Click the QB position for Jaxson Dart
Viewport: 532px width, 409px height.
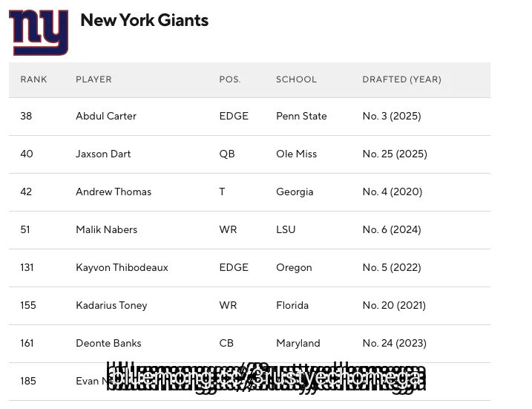click(x=227, y=154)
